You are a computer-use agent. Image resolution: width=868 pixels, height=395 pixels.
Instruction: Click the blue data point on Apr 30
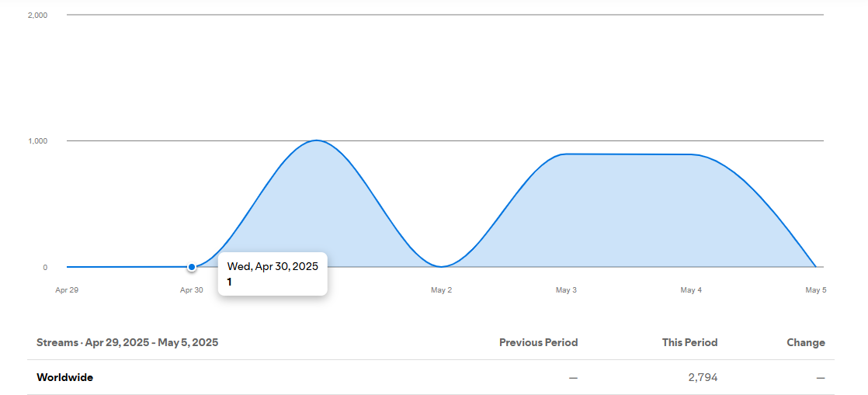coord(192,267)
